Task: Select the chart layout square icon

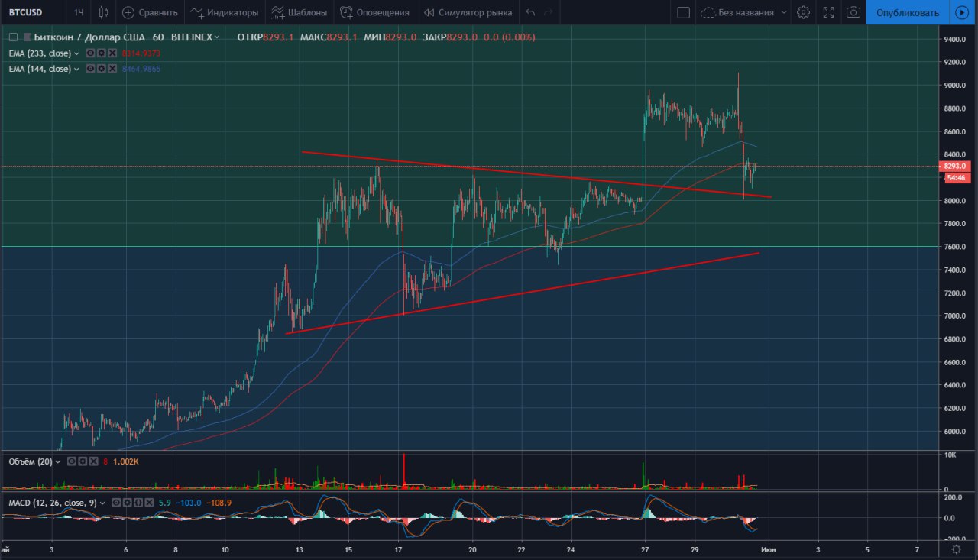Action: (684, 12)
